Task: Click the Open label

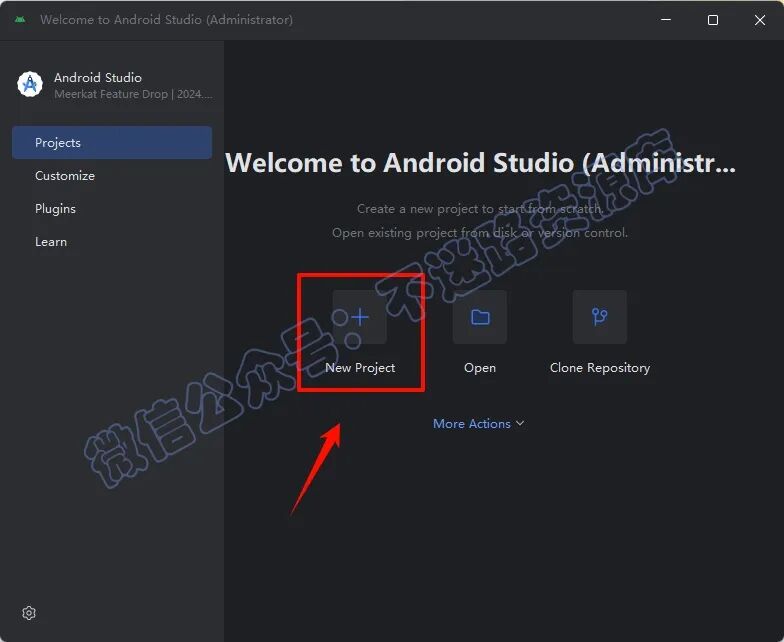Action: tap(480, 368)
